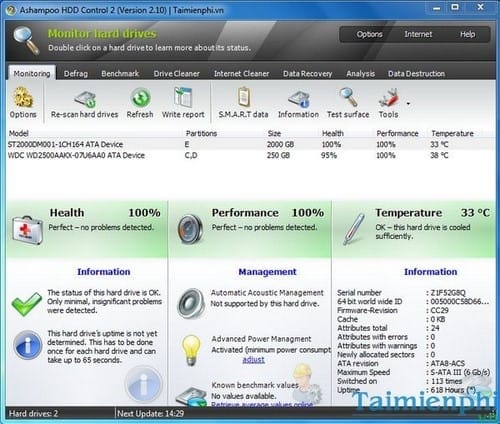Open the Options gear icon in toolbar
The image size is (500, 424).
[23, 97]
